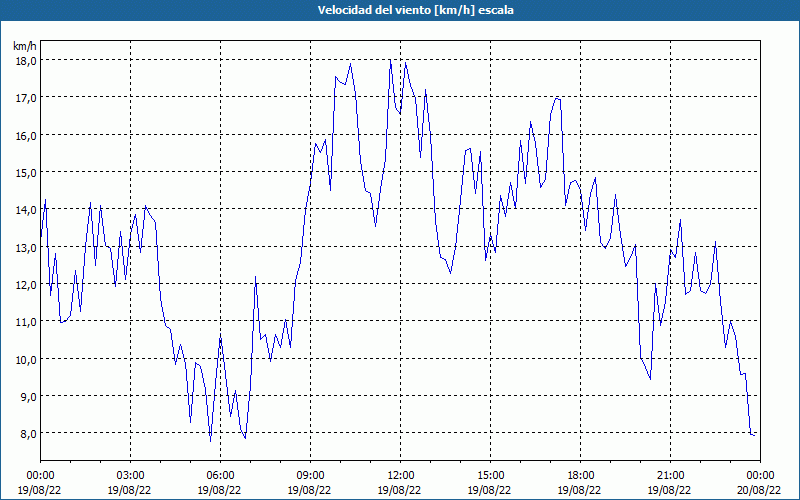Viewport: 800px width, 500px height.
Task: Click the 13,0 y-axis label
Action: (25, 247)
